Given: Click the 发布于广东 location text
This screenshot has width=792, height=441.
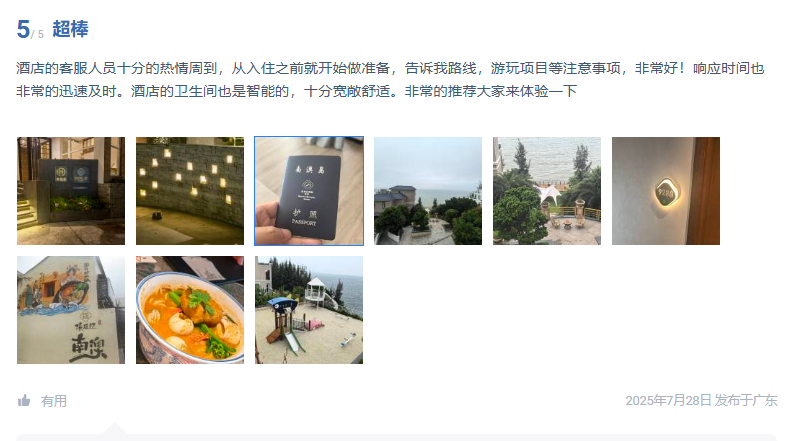Looking at the screenshot, I should [746, 401].
